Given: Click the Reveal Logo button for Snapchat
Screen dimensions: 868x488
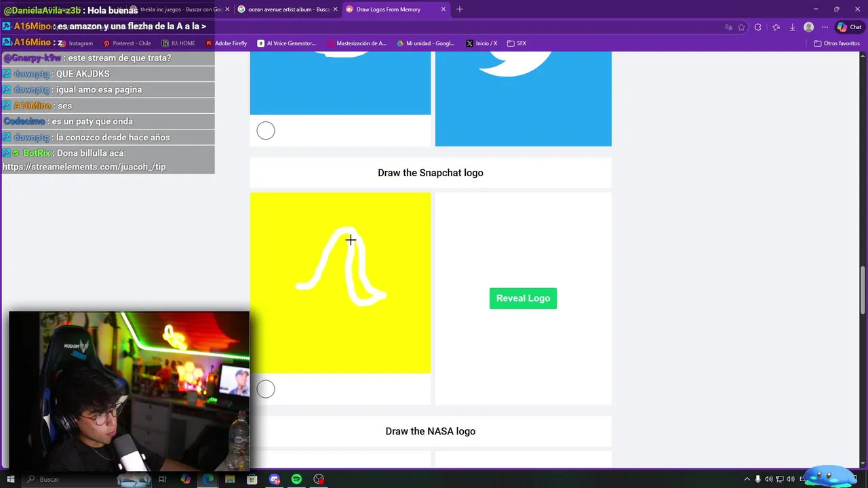Looking at the screenshot, I should click(x=523, y=298).
